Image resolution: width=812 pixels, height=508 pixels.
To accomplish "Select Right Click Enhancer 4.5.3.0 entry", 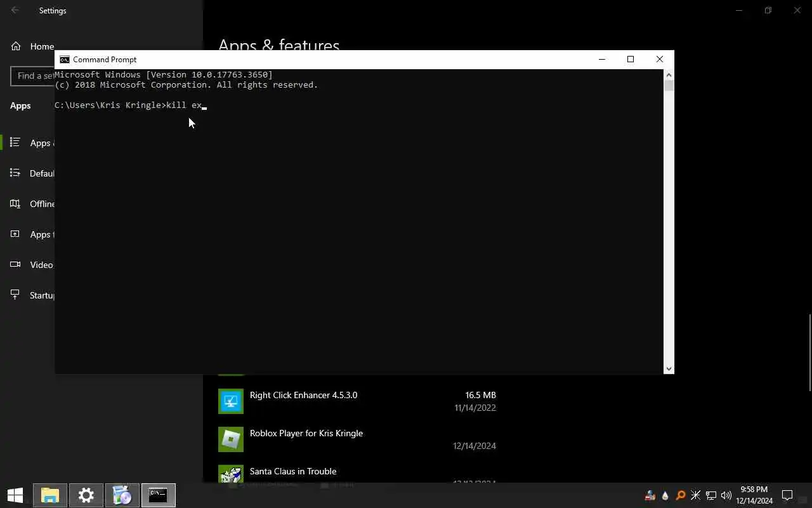I will click(357, 401).
